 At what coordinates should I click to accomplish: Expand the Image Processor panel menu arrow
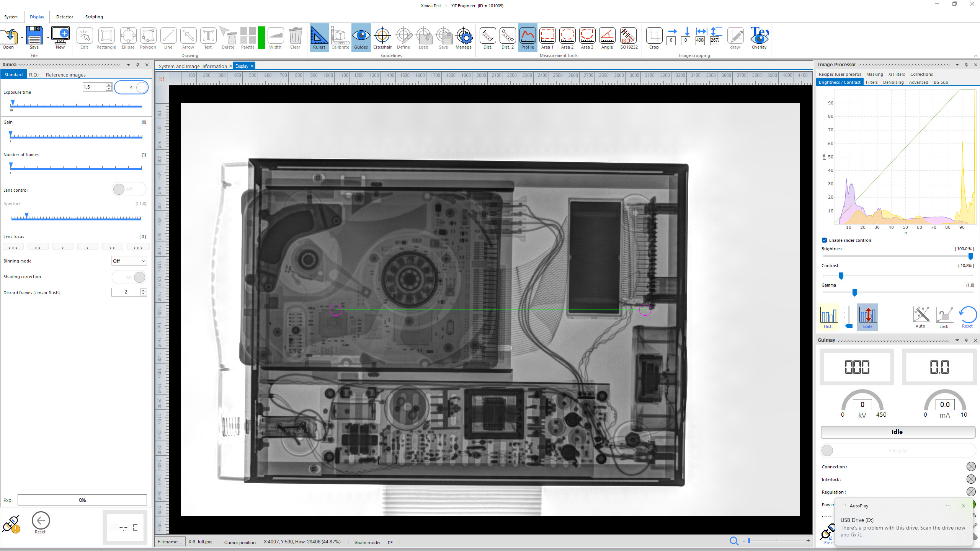click(x=957, y=65)
